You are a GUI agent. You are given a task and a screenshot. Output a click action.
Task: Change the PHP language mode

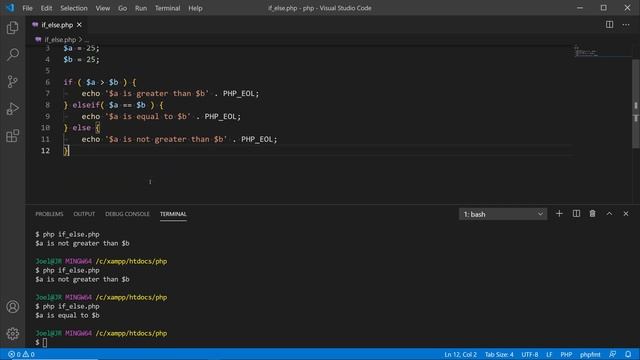(x=566, y=354)
